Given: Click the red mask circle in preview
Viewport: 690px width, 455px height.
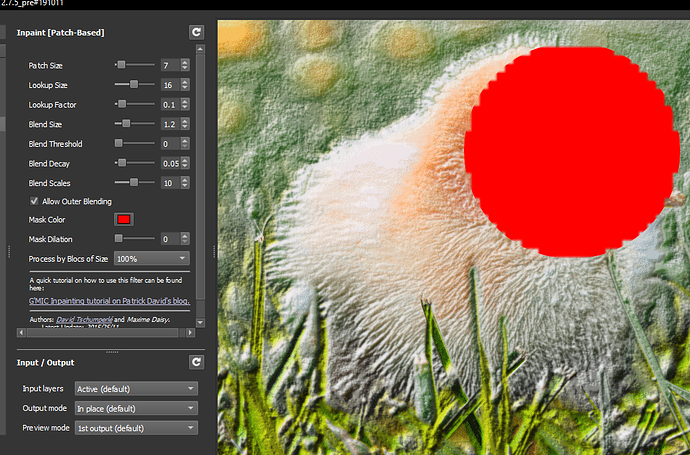Looking at the screenshot, I should tap(572, 152).
